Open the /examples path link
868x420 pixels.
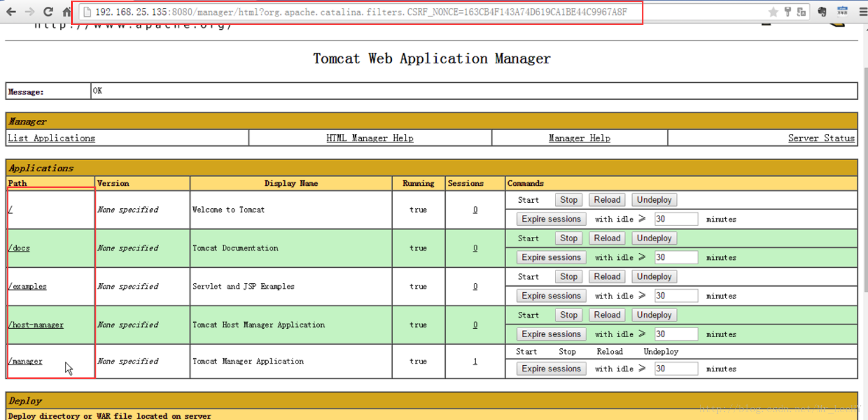point(27,286)
